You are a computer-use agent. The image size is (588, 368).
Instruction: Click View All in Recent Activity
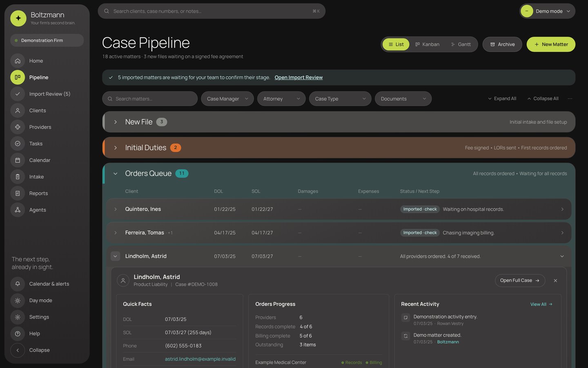pos(541,304)
